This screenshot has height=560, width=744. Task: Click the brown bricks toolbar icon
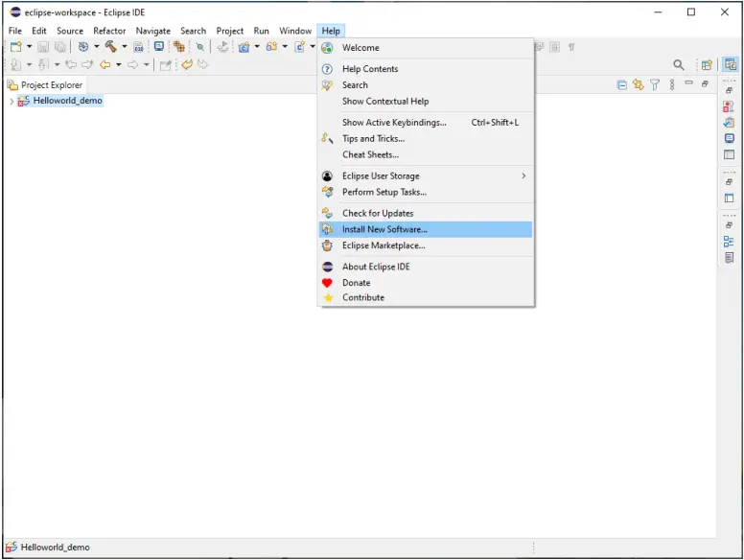179,47
